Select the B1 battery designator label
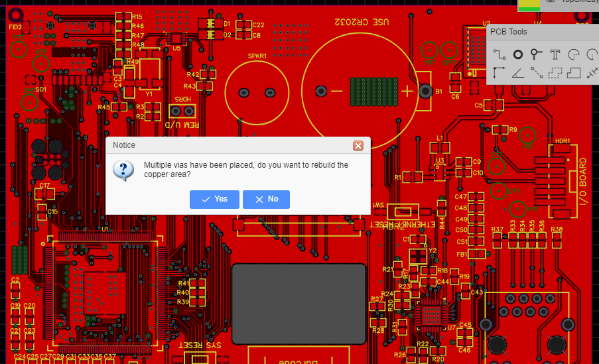The height and width of the screenshot is (364, 599). (438, 91)
